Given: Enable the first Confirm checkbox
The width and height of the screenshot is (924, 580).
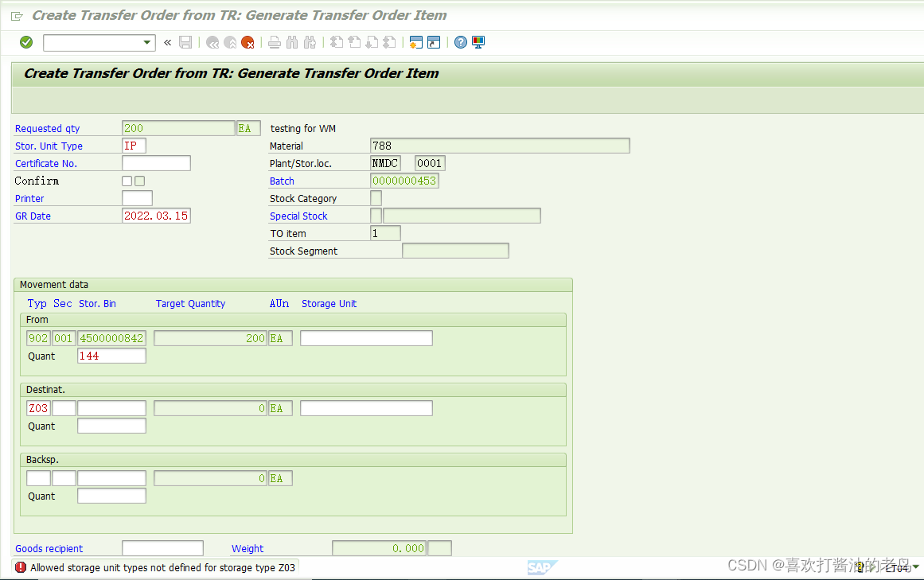Looking at the screenshot, I should tap(127, 181).
